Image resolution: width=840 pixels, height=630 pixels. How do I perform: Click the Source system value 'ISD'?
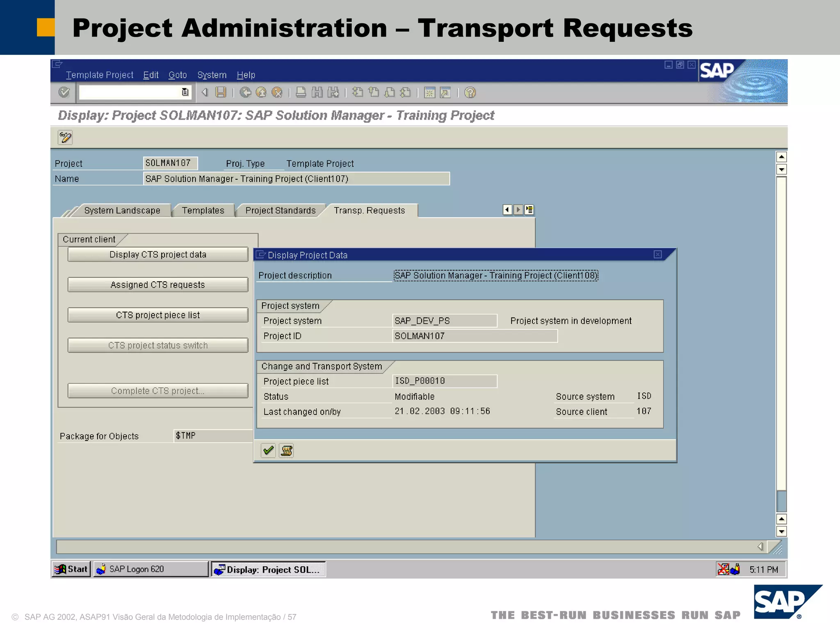click(x=644, y=396)
